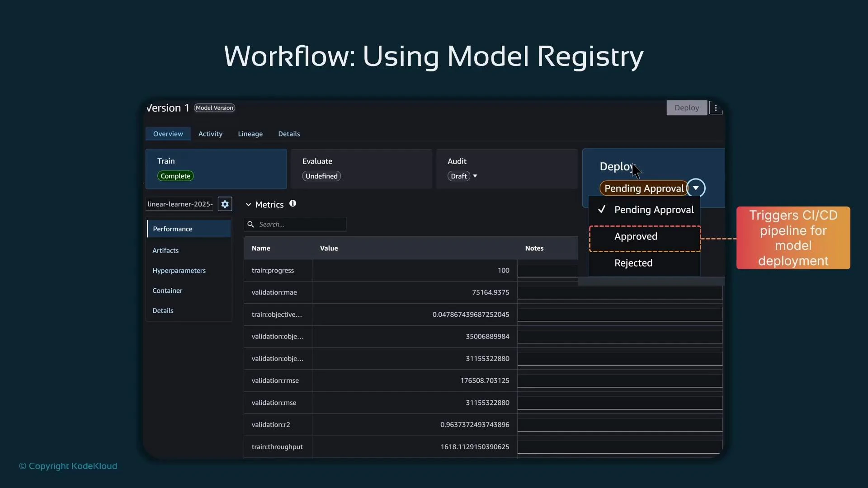Select Performance in the left sidebar
The width and height of the screenshot is (868, 488).
pos(172,229)
